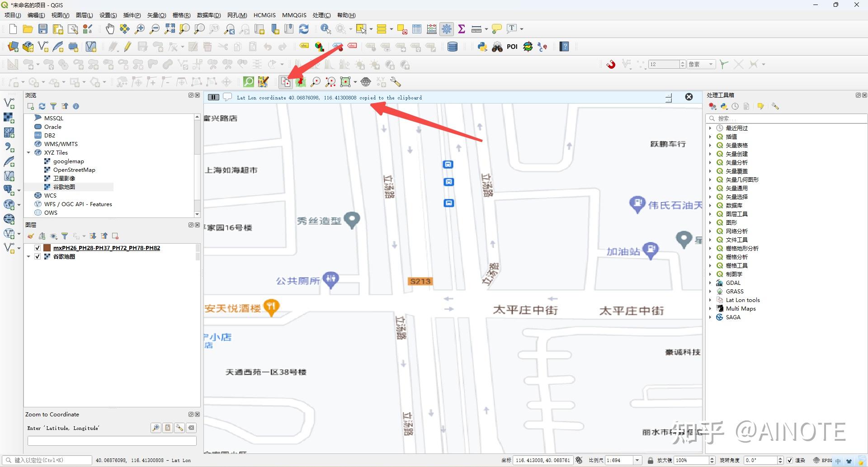Open the 比例尺 scale dropdown
This screenshot has height=467, width=868.
click(637, 460)
